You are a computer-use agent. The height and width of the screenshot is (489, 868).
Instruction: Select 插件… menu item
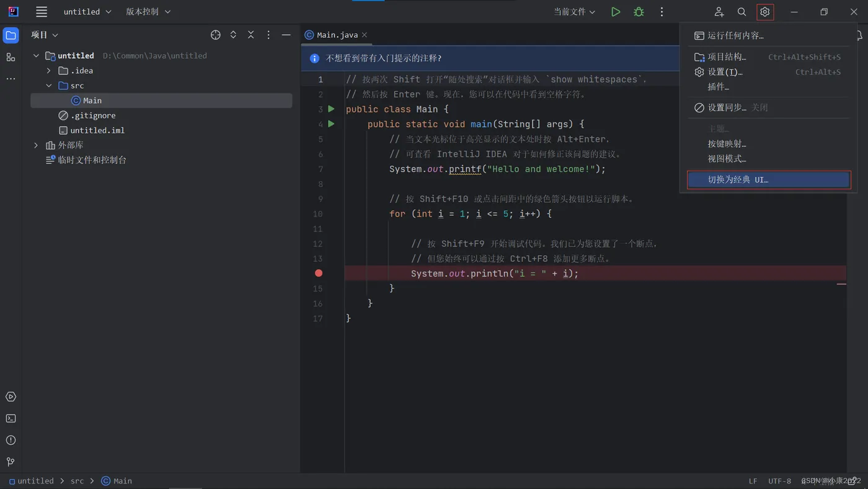pyautogui.click(x=768, y=87)
